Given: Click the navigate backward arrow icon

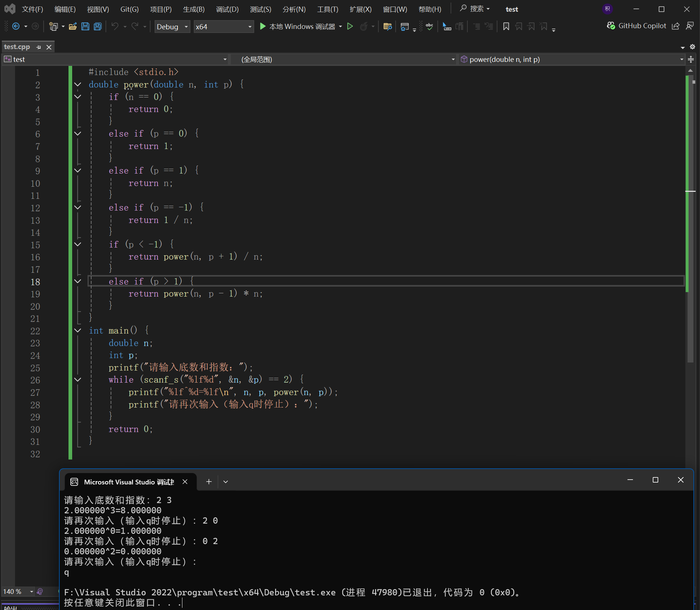Looking at the screenshot, I should click(x=16, y=26).
